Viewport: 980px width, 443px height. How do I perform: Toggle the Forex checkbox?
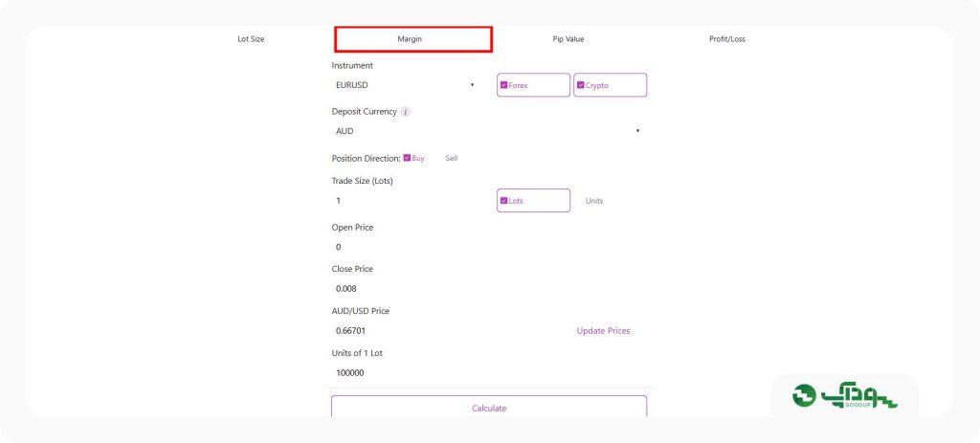533,85
